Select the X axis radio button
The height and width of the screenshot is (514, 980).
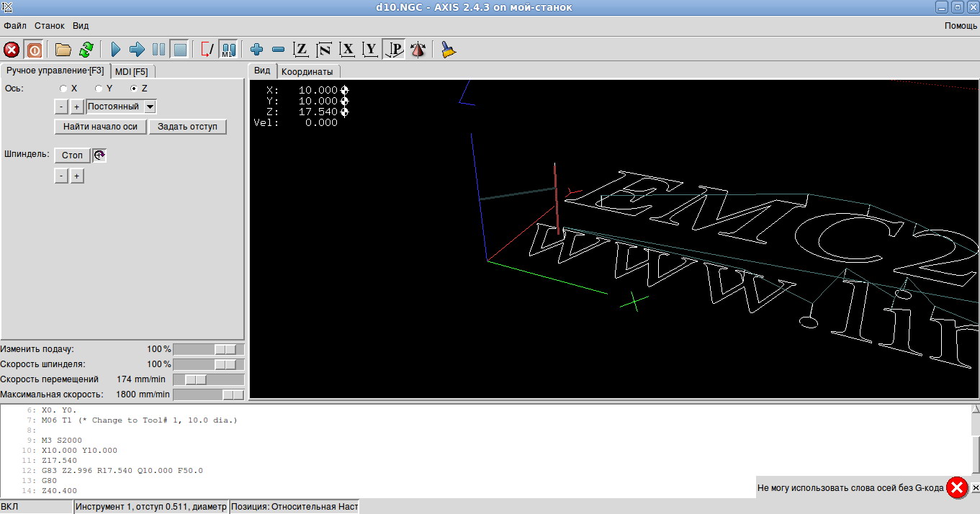[x=63, y=89]
